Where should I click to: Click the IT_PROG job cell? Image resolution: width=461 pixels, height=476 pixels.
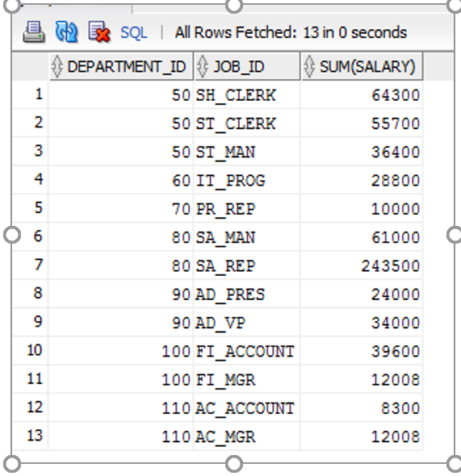pyautogui.click(x=246, y=181)
